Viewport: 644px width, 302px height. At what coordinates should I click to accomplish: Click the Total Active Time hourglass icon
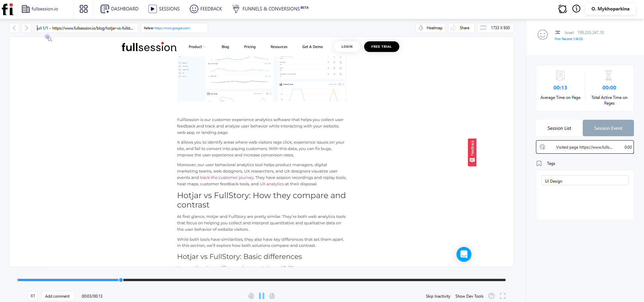tap(608, 75)
